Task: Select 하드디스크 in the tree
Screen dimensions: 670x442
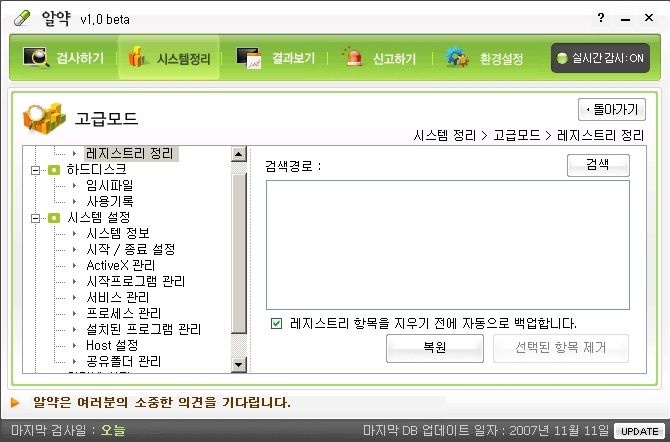Action: pos(97,169)
